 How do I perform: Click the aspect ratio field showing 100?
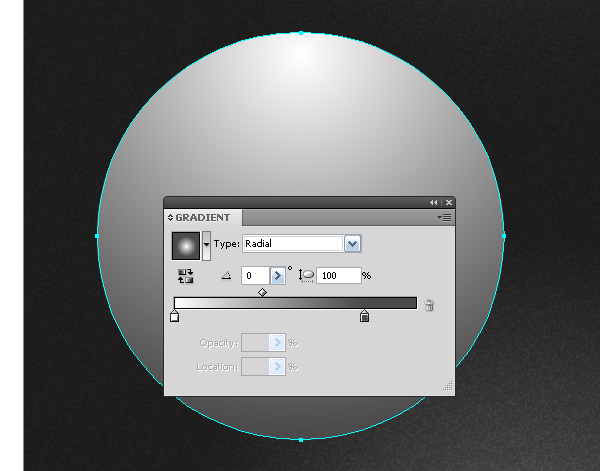click(x=339, y=275)
